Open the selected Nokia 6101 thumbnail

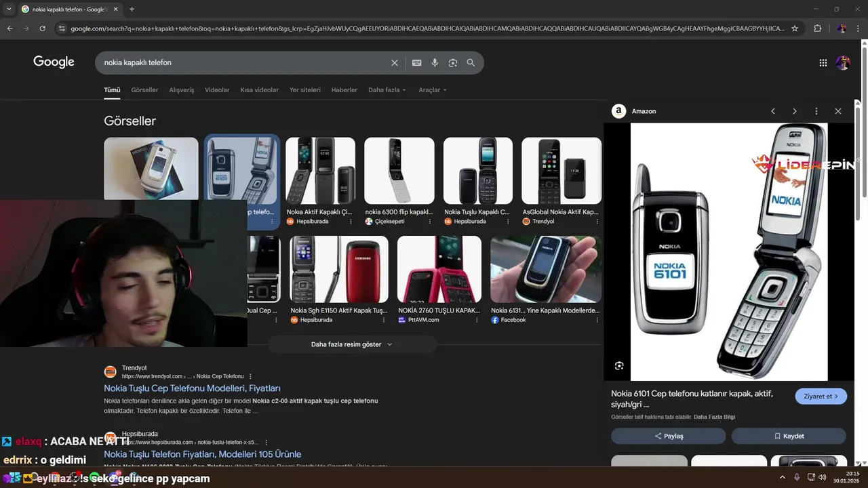tap(242, 169)
